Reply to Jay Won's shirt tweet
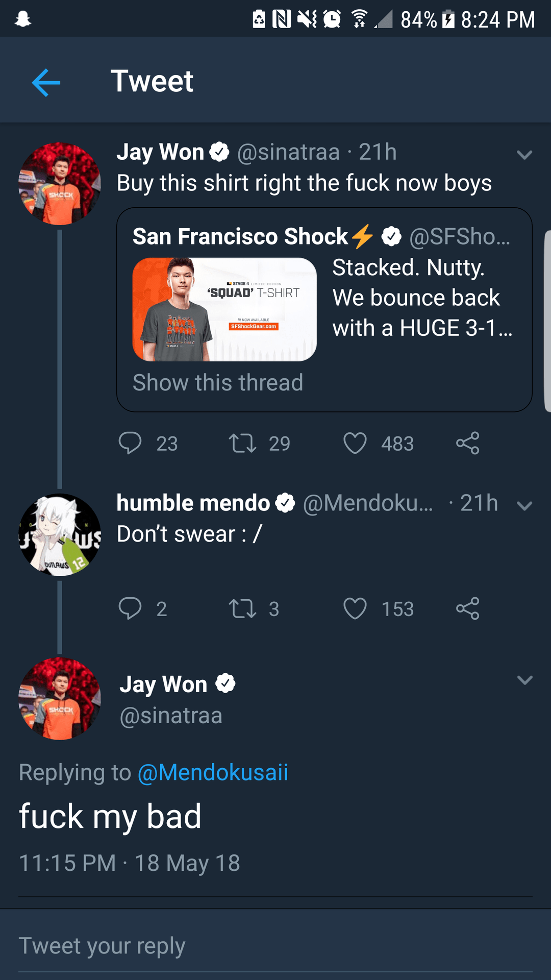Screen dimensions: 551x980 (130, 443)
